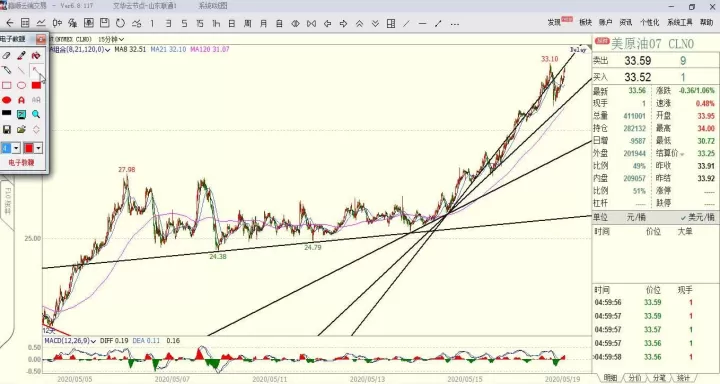Select the 1-minute period button
The image size is (720, 384).
tap(152, 23)
